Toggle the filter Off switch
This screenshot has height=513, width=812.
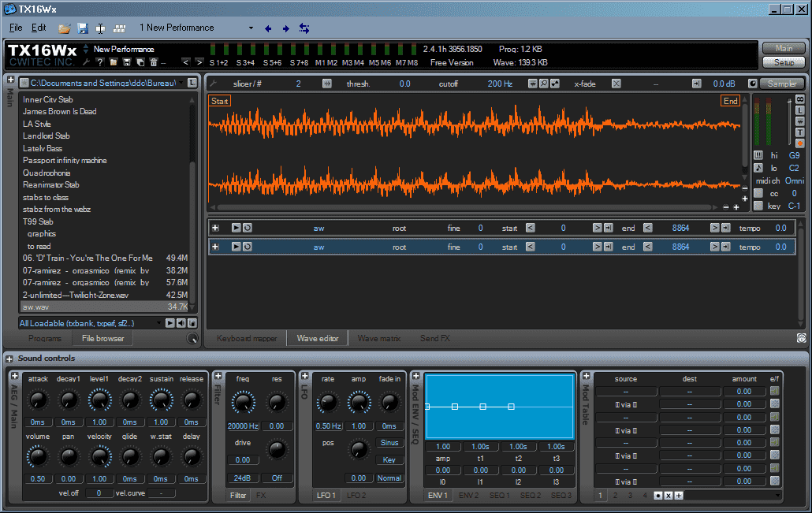[277, 478]
